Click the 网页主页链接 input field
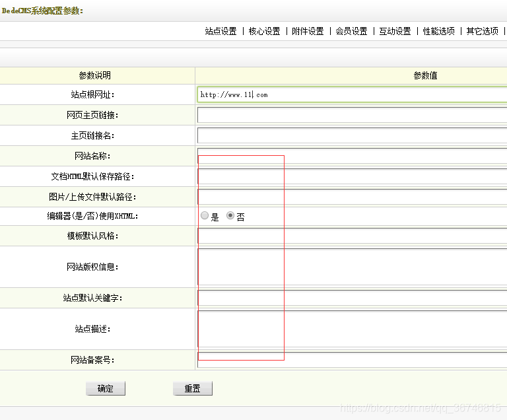This screenshot has width=507, height=420. tap(352, 115)
